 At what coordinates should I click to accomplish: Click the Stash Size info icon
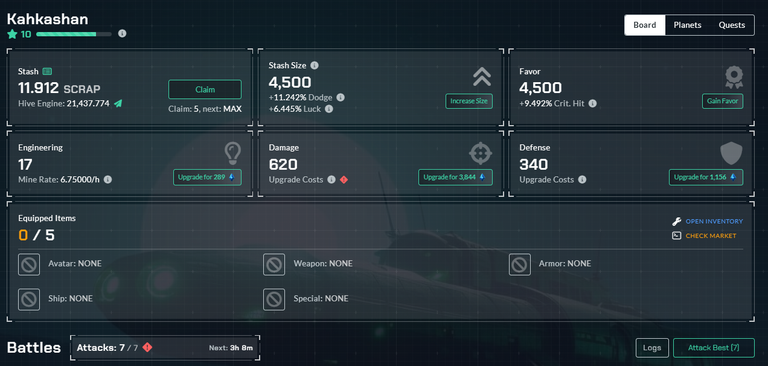point(314,65)
